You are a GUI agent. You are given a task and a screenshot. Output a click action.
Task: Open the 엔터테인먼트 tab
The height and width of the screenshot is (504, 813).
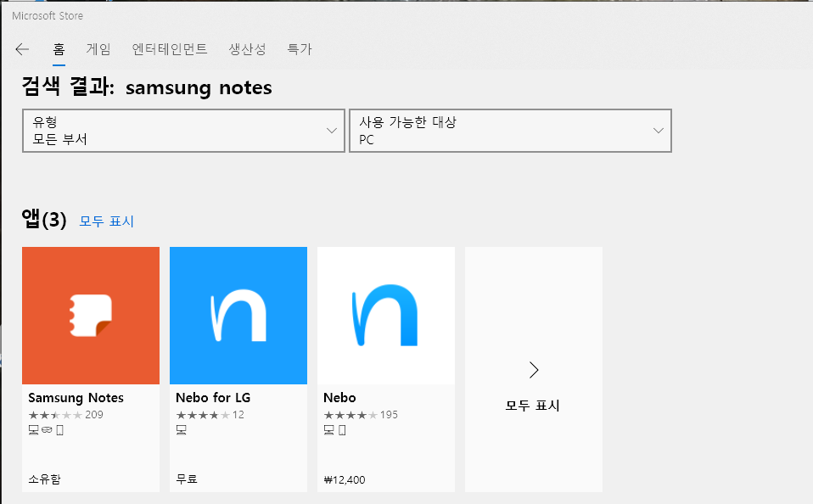tap(170, 49)
